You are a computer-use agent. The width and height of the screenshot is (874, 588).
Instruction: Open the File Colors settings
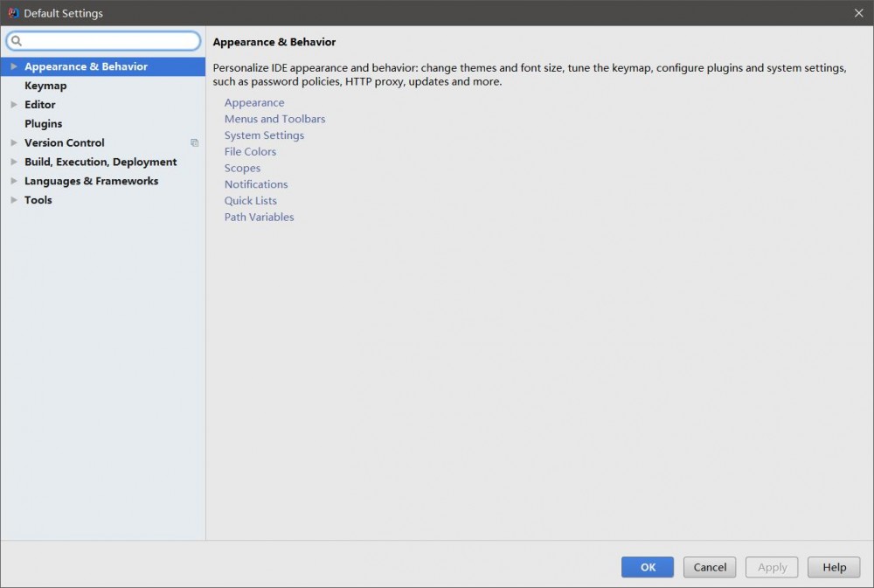(x=250, y=151)
